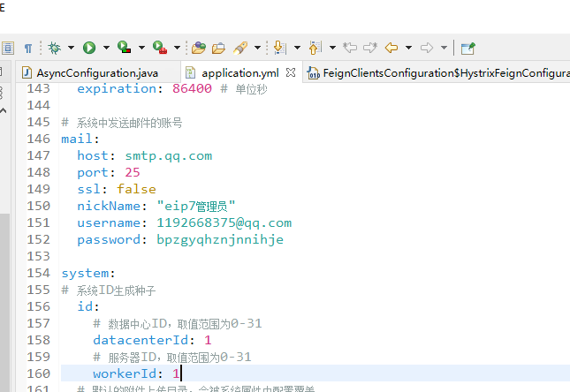Click the Next Annotation icon

click(280, 48)
